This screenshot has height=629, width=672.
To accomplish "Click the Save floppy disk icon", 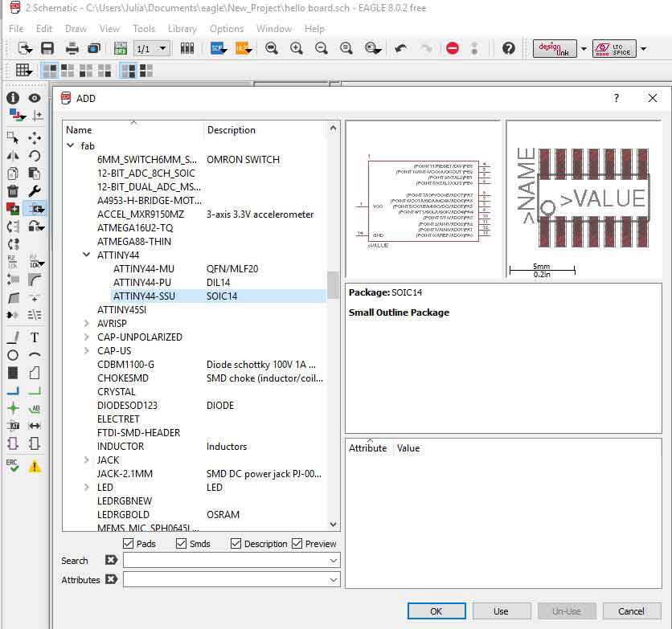I will point(47,48).
